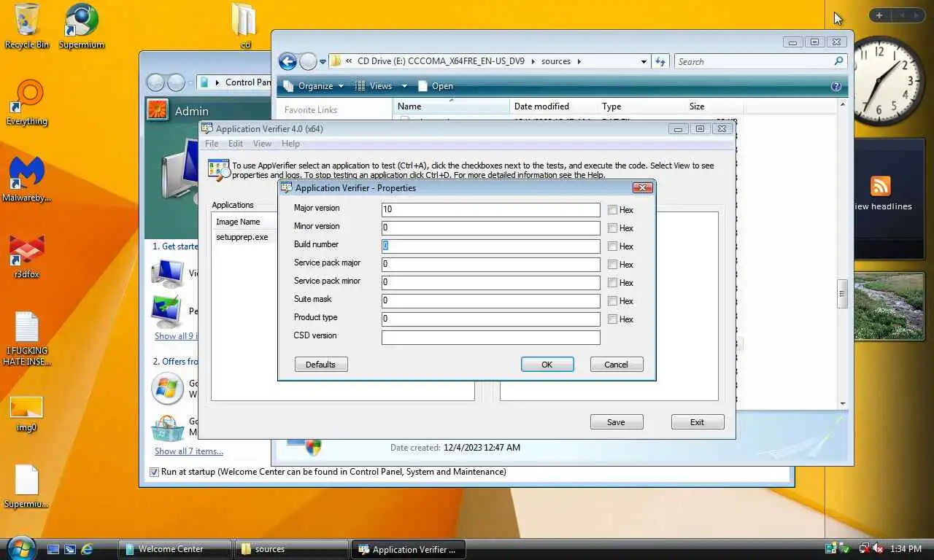Image resolution: width=934 pixels, height=560 pixels.
Task: Select the cd folder on desktop
Action: (x=245, y=26)
